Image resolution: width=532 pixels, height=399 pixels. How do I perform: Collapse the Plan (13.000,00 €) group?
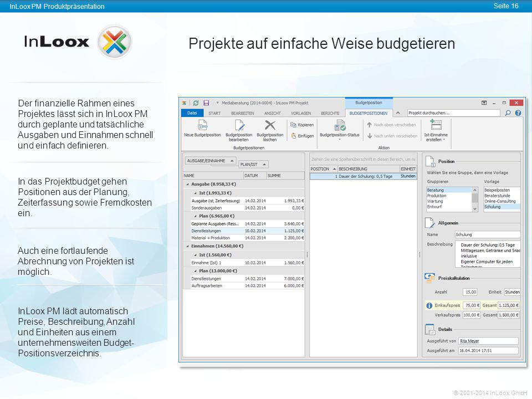coord(196,271)
